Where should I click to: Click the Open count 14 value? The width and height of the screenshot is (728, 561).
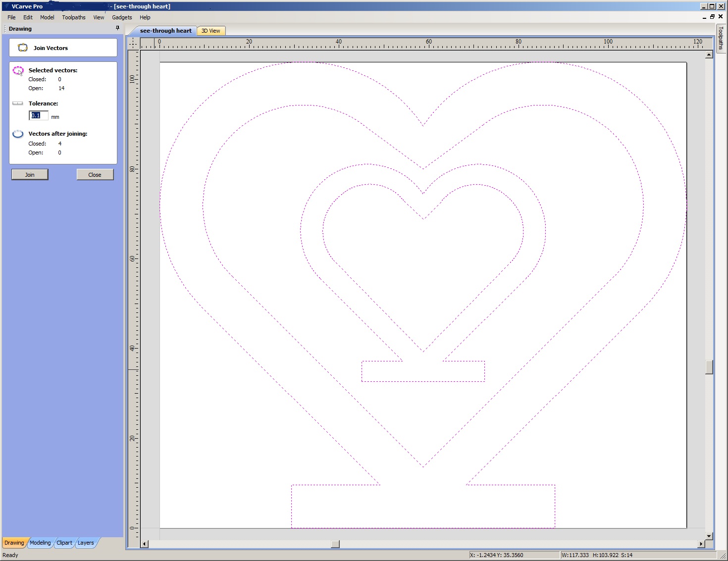(x=61, y=88)
